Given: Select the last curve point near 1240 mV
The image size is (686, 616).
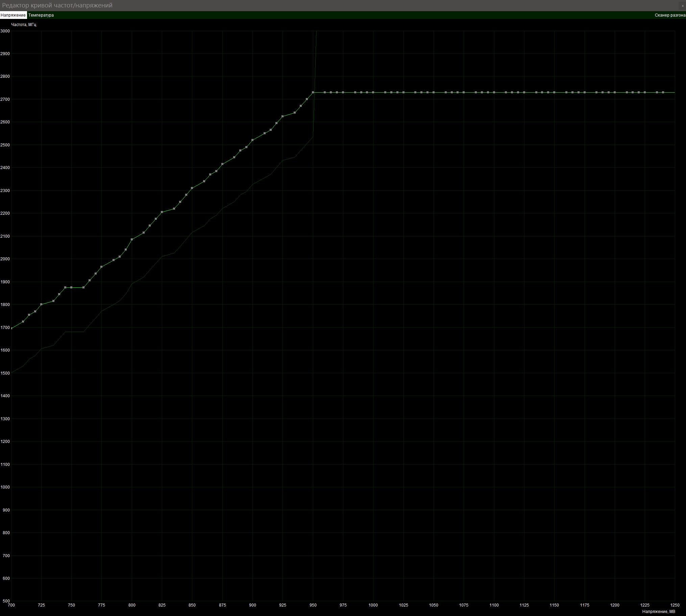Looking at the screenshot, I should point(663,92).
